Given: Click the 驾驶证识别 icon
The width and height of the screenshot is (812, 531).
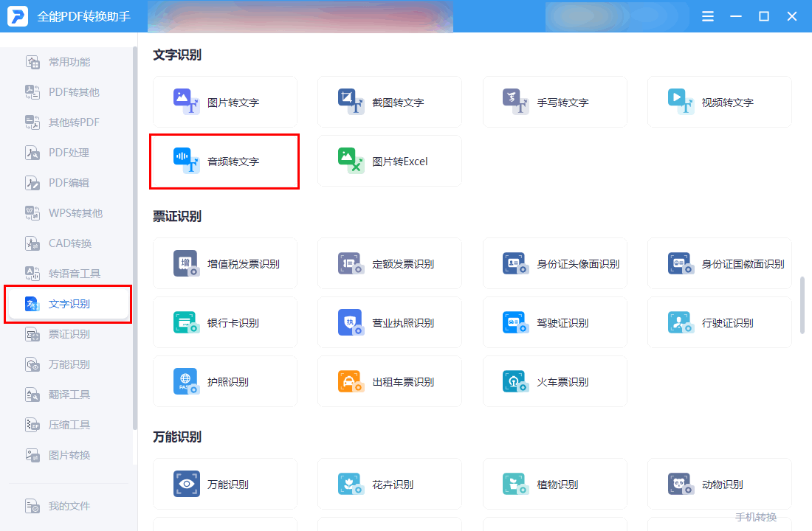Looking at the screenshot, I should tap(516, 322).
